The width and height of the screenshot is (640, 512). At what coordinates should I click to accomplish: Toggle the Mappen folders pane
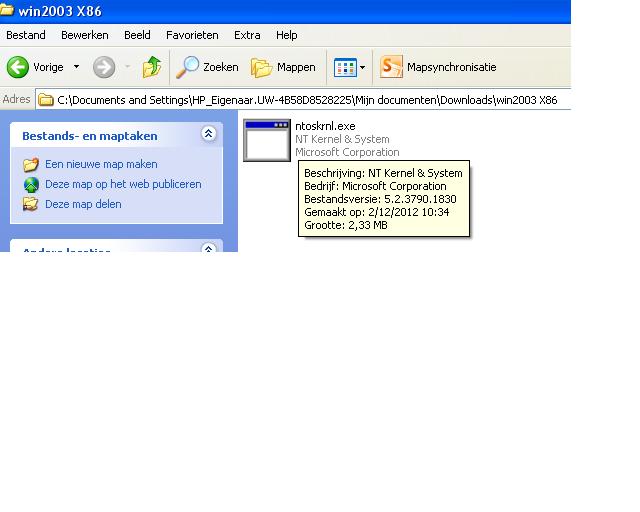pos(283,67)
